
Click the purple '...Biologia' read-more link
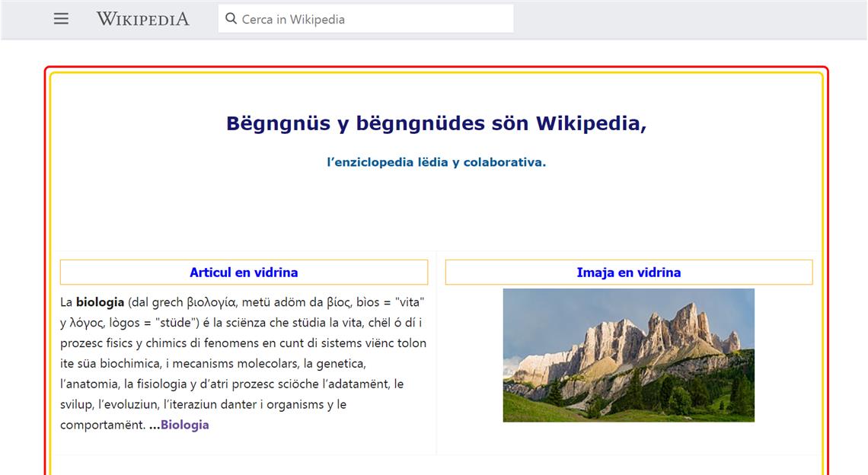click(x=183, y=425)
